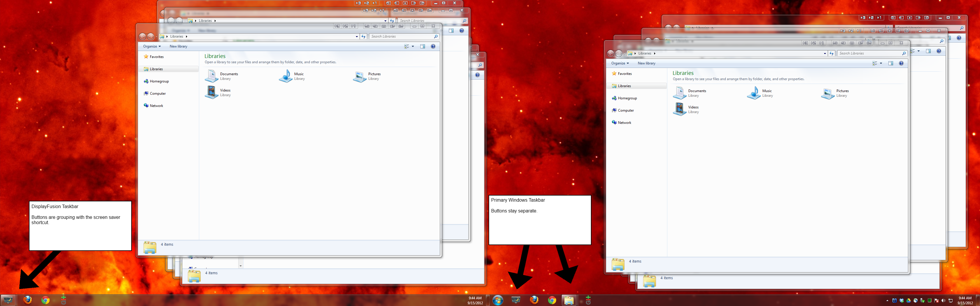Click Help icon in the left front Explorer window
Image resolution: width=980 pixels, height=306 pixels.
[x=433, y=46]
